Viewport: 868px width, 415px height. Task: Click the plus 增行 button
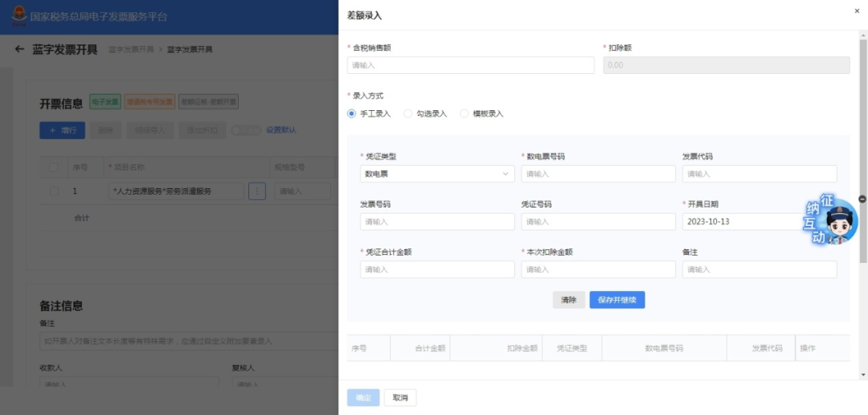pyautogui.click(x=62, y=129)
